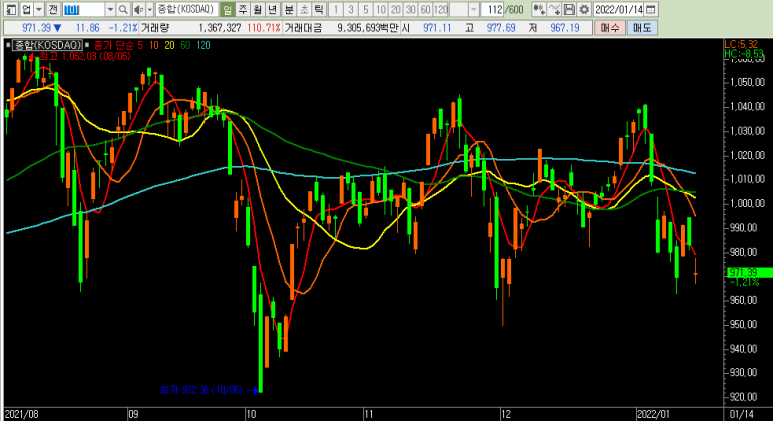The image size is (773, 421).
Task: Select the 주 weekly period
Action: (x=243, y=9)
